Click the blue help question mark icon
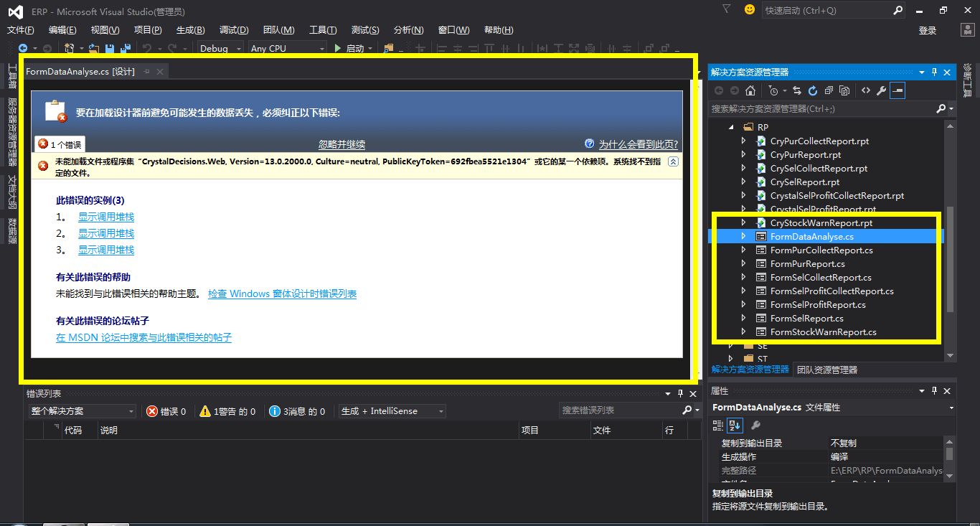 pos(590,144)
